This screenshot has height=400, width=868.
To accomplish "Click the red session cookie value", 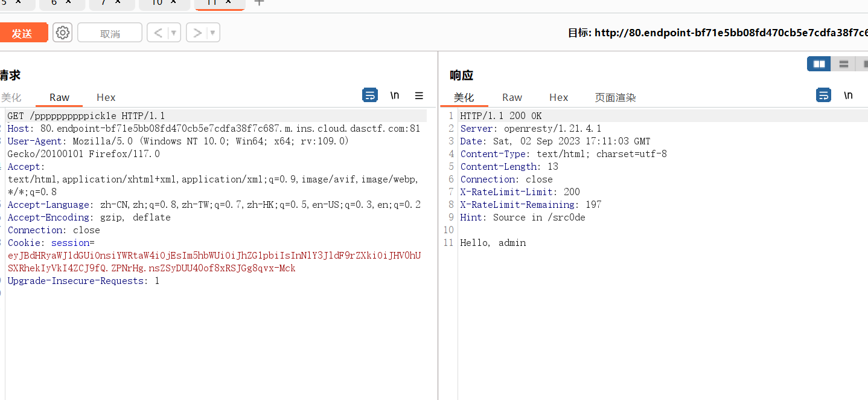I will click(214, 262).
